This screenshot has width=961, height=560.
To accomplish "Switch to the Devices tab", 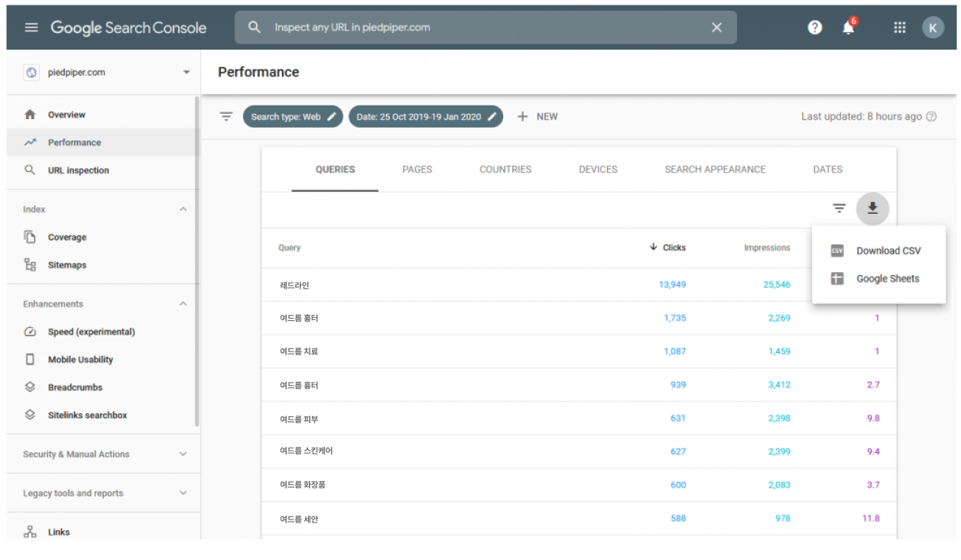I will pyautogui.click(x=598, y=170).
